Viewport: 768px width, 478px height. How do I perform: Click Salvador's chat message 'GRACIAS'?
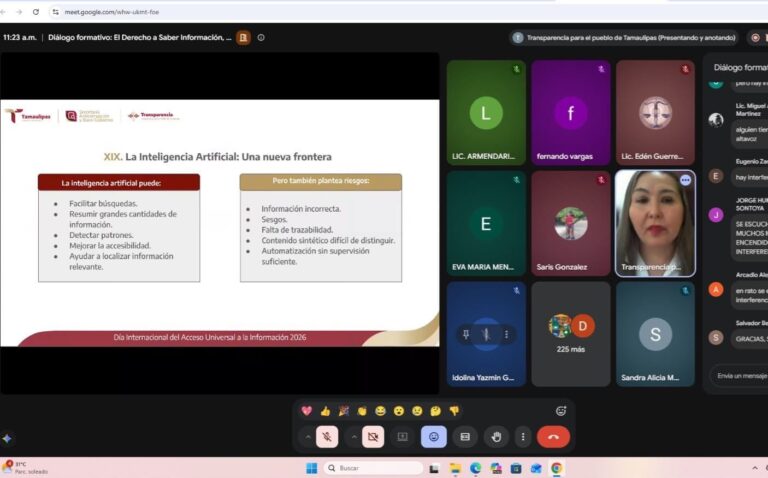click(749, 338)
